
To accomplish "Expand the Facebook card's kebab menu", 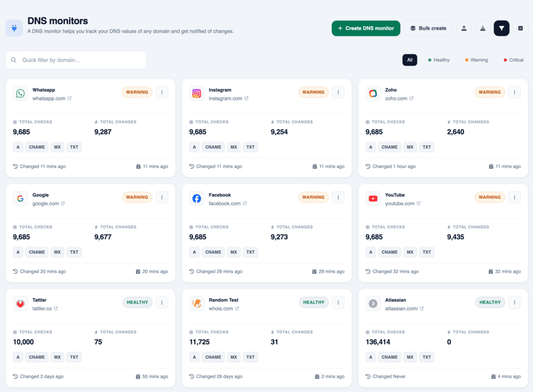I will pos(338,197).
